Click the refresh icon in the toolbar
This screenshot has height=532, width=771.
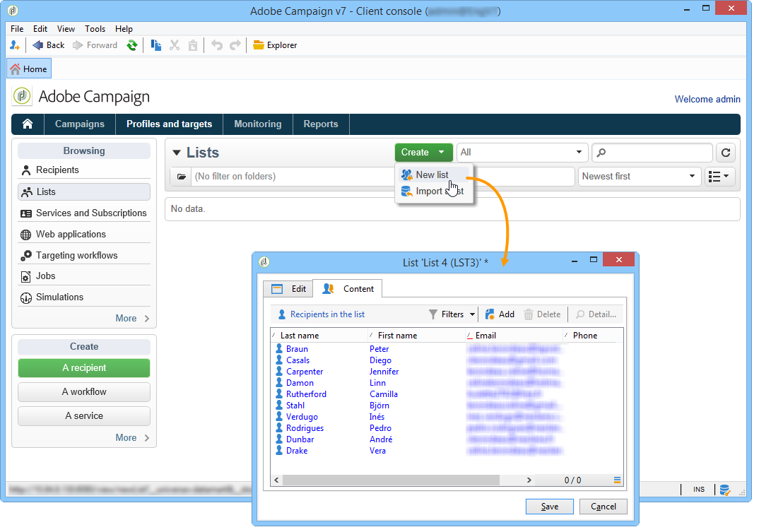pos(131,45)
